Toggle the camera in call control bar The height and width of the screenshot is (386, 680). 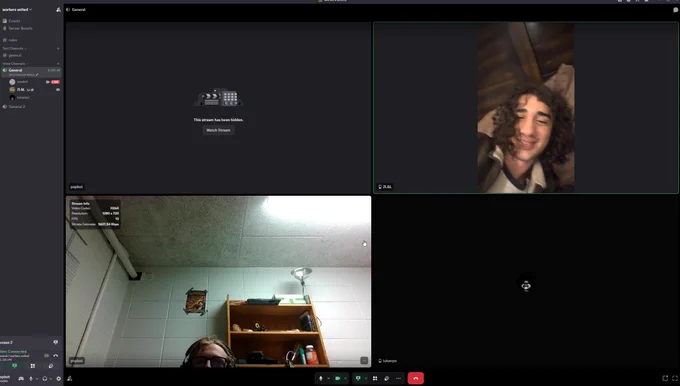(337, 378)
